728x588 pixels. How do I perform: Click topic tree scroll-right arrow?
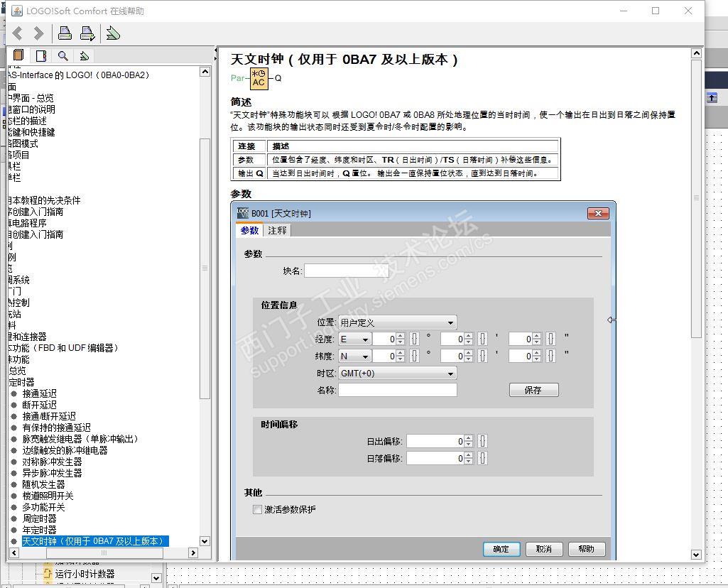[x=193, y=552]
